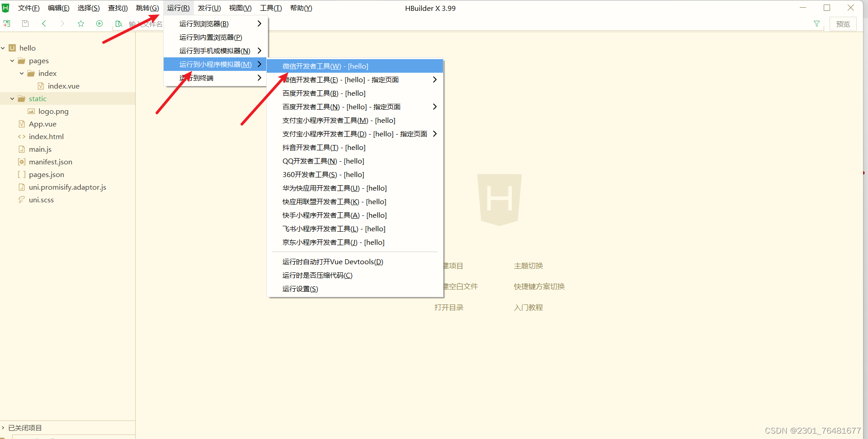Screen dimensions: 868x439
Task: Open the 发行(U) menu
Action: pos(209,8)
